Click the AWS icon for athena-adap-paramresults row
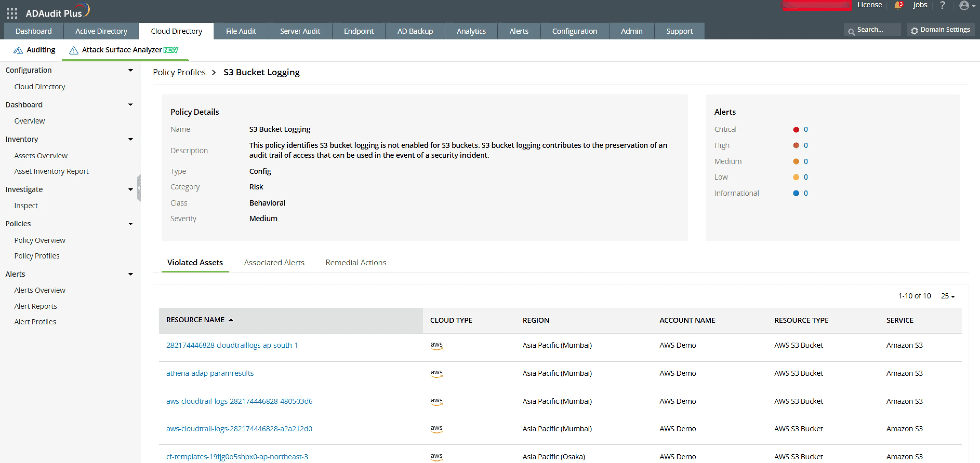The image size is (980, 463). 436,373
